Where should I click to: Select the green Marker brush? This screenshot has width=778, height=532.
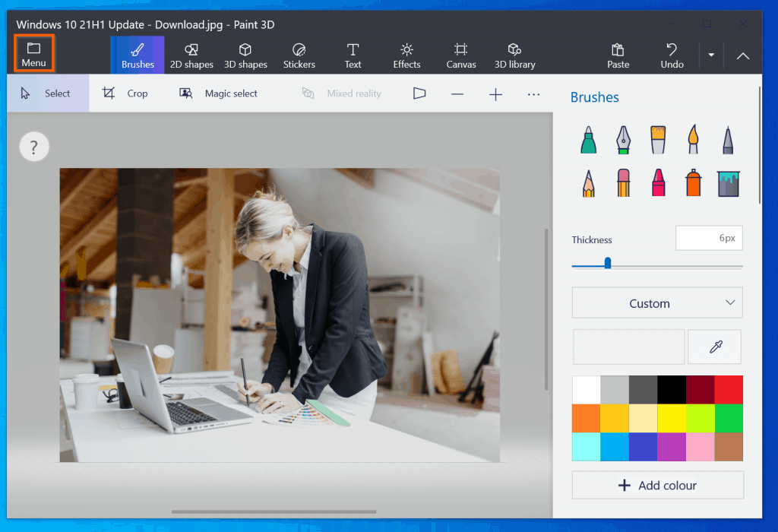[x=589, y=139]
